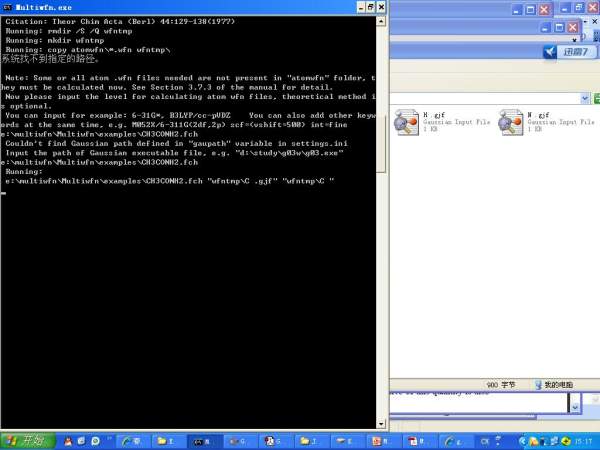Close the Multiwfn.exe console window

(x=381, y=7)
